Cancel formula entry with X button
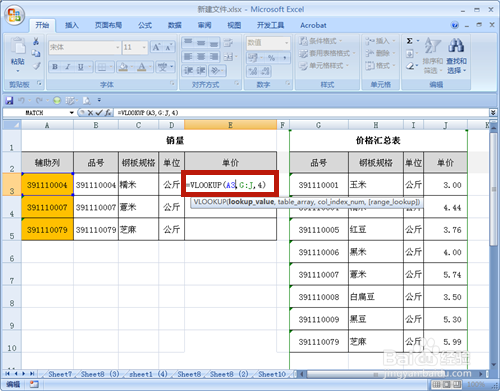 click(x=90, y=113)
